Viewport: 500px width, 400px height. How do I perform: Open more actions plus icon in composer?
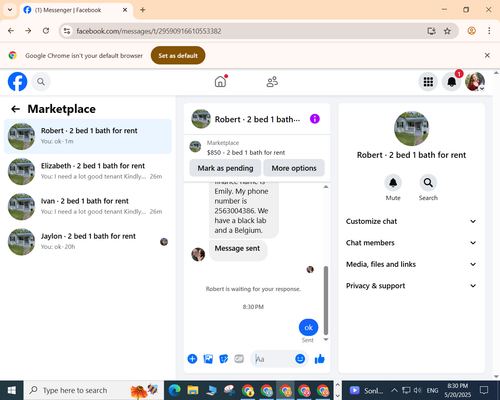[x=192, y=359]
